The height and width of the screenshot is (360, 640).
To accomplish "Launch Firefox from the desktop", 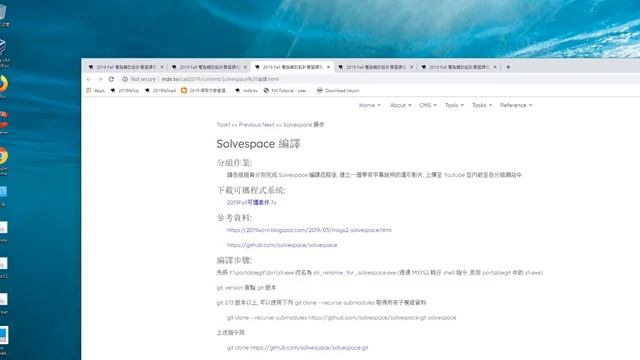I will (x=3, y=87).
